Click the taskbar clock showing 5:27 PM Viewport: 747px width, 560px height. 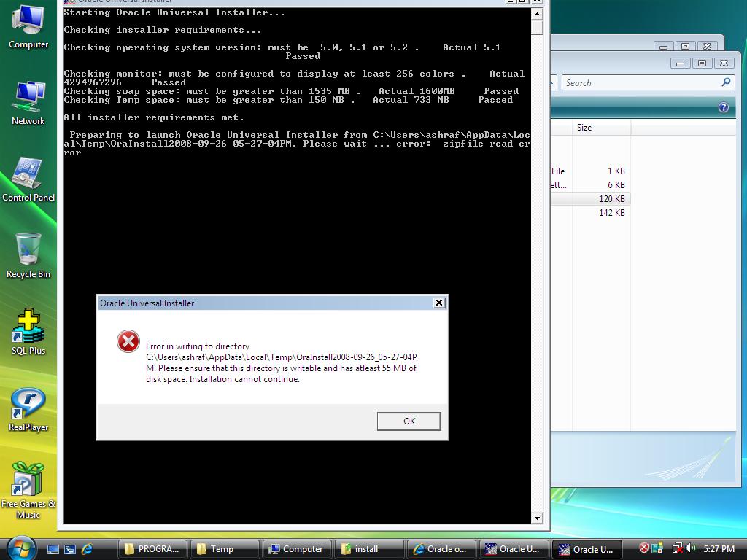click(x=719, y=548)
